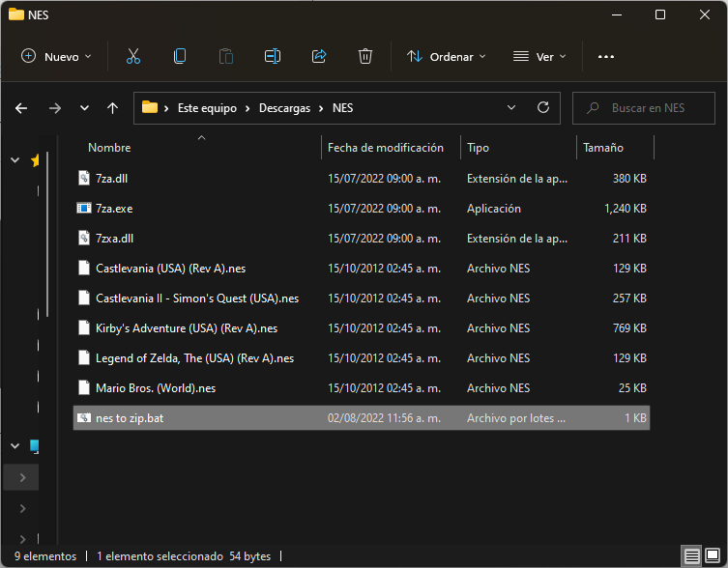Open the Nuevo dropdown menu
Viewport: 728px width, 568px height.
pos(56,57)
